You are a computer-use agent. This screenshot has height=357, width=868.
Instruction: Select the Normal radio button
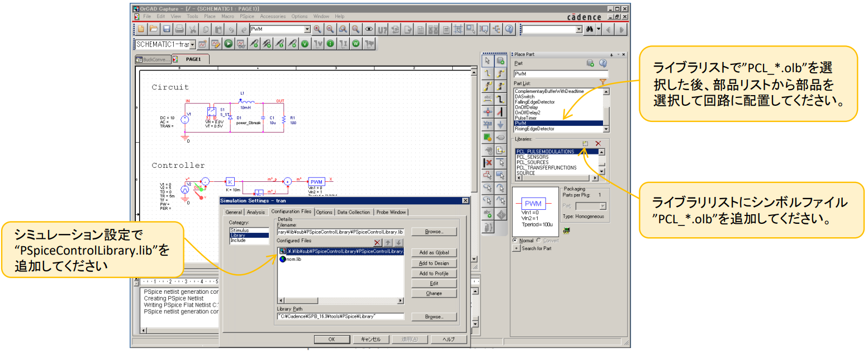click(x=515, y=241)
